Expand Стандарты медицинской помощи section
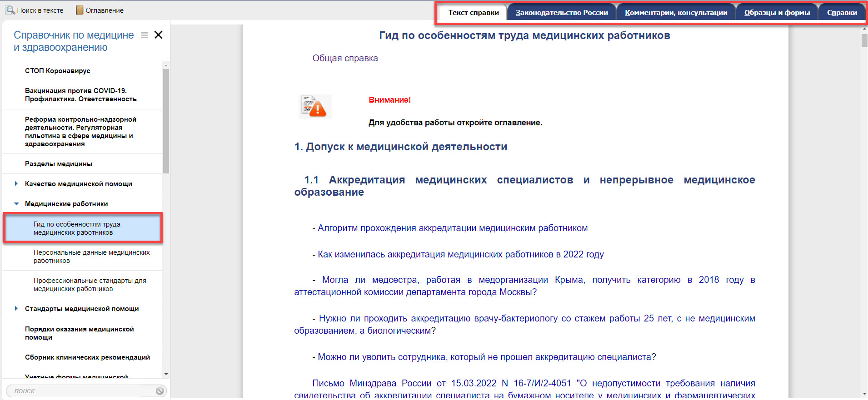 point(16,309)
